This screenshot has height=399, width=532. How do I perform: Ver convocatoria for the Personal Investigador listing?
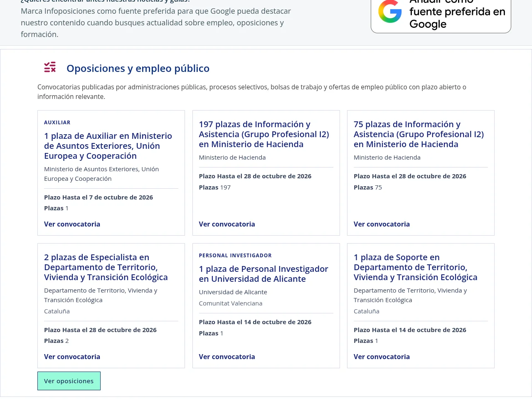(x=227, y=357)
